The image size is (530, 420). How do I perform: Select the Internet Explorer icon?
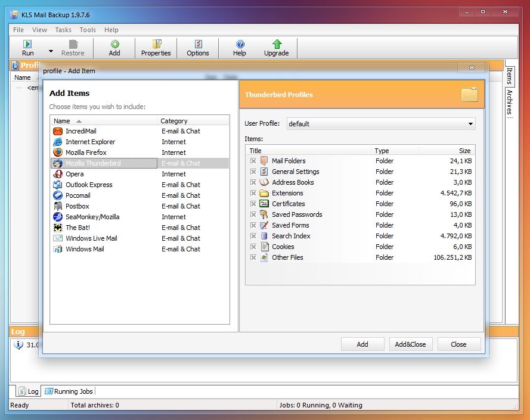[x=58, y=142]
